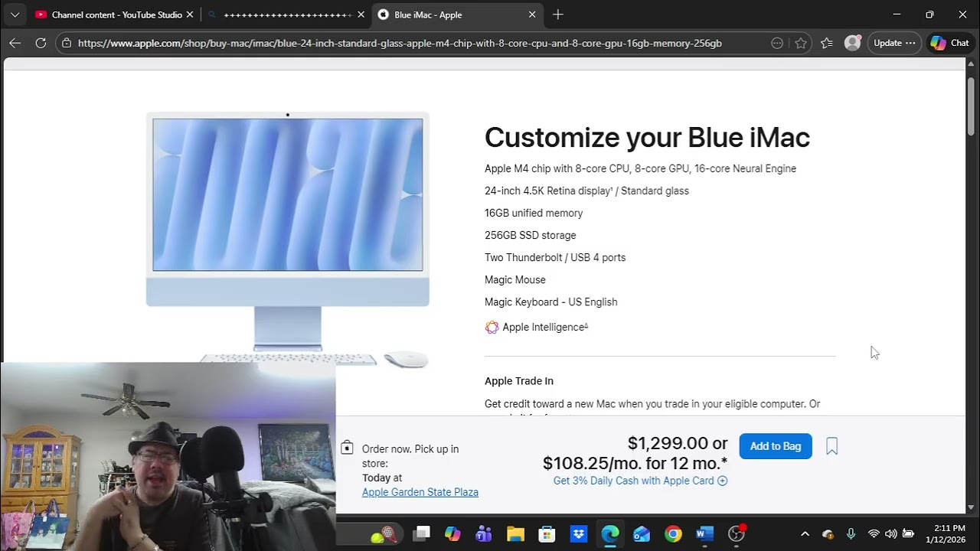Switch to Microsoft Edge in the taskbar

pos(610,533)
